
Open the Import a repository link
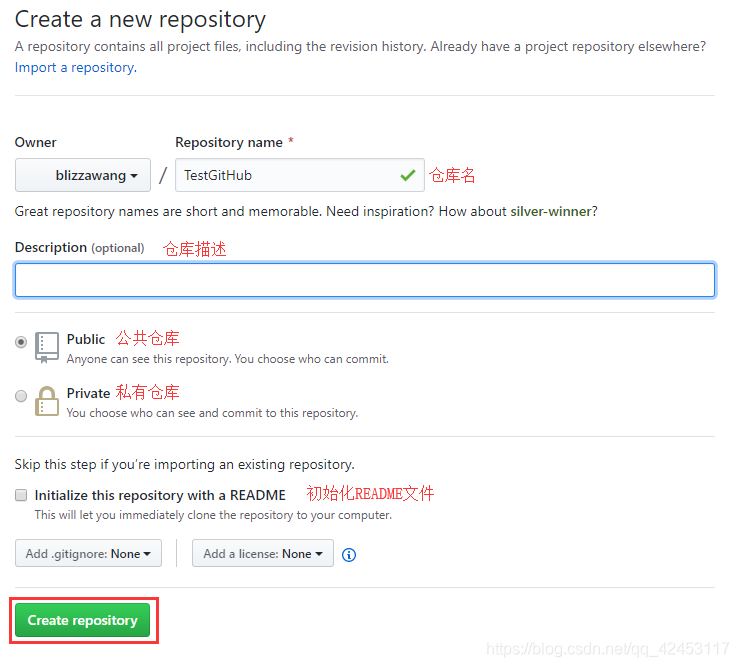pos(75,67)
